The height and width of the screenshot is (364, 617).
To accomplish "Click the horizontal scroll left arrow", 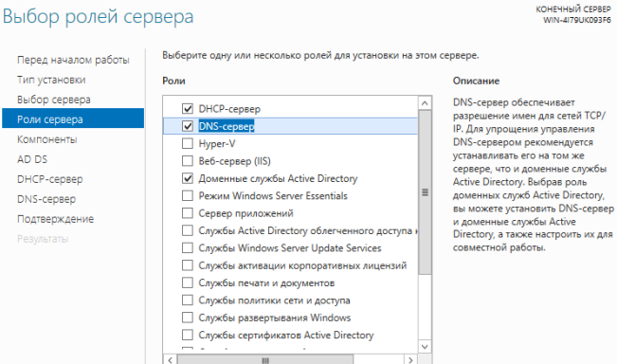I will [170, 359].
